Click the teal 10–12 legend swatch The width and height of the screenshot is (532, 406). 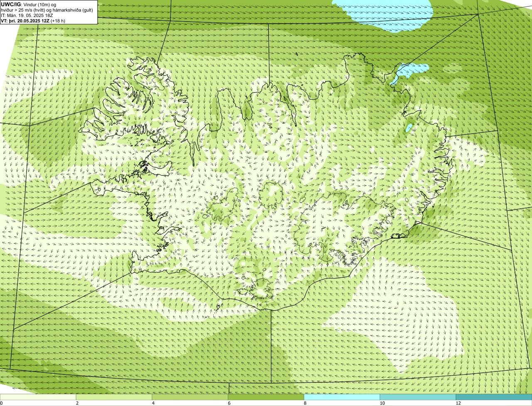click(418, 397)
